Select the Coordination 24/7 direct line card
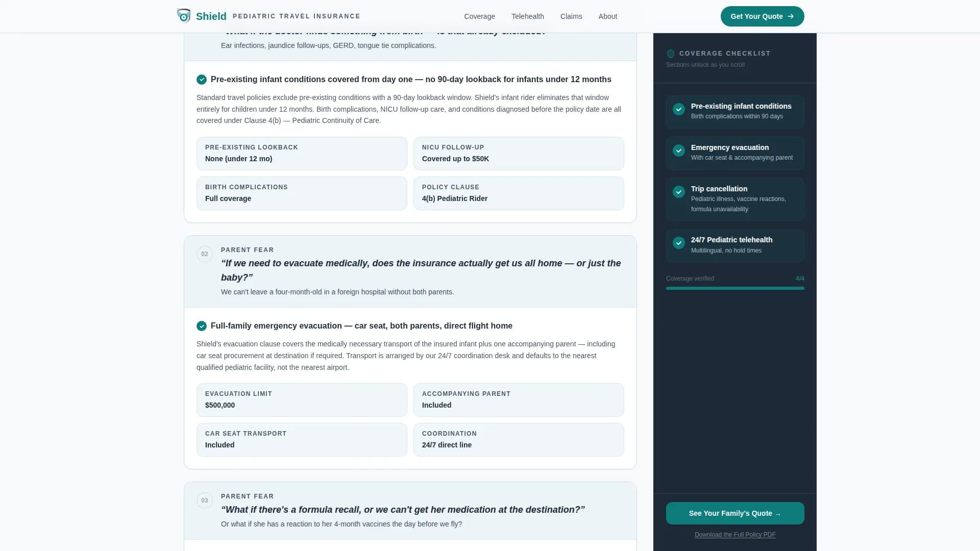The height and width of the screenshot is (551, 980). point(519,440)
